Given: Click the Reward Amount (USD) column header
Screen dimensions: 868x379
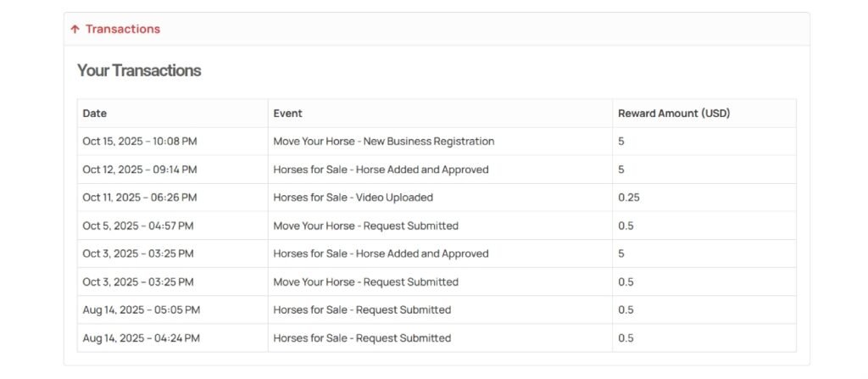Looking at the screenshot, I should [x=674, y=114].
